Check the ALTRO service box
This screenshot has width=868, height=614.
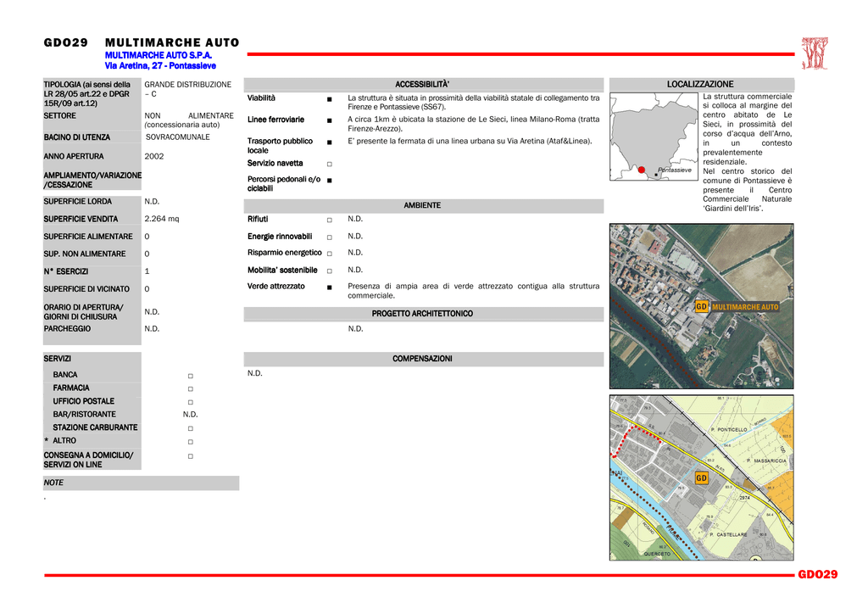191,442
